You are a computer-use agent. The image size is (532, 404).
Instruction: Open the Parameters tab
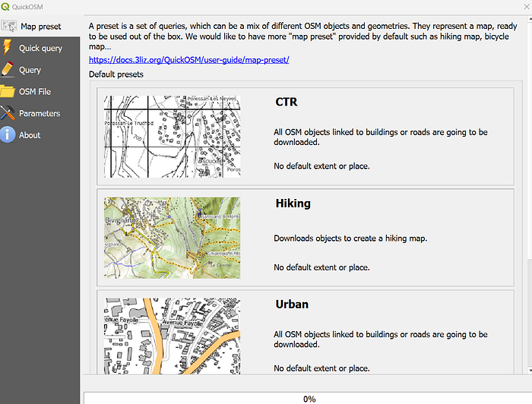40,113
